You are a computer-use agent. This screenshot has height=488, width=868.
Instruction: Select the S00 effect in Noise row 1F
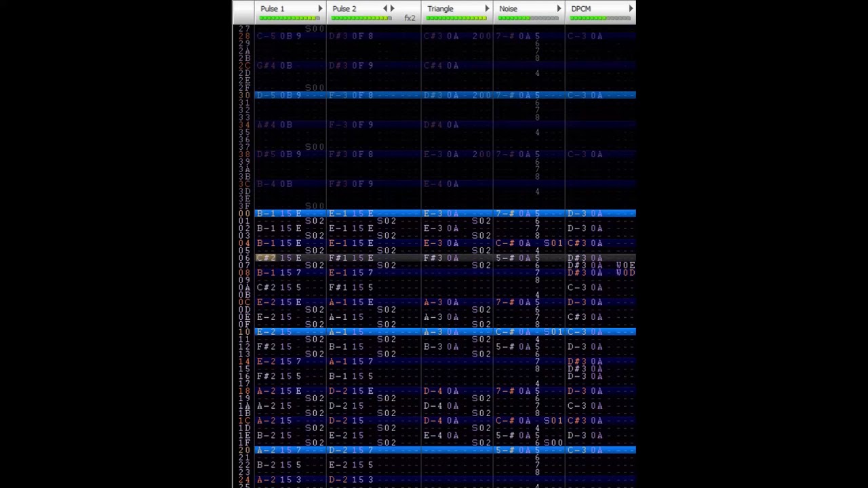click(x=553, y=443)
